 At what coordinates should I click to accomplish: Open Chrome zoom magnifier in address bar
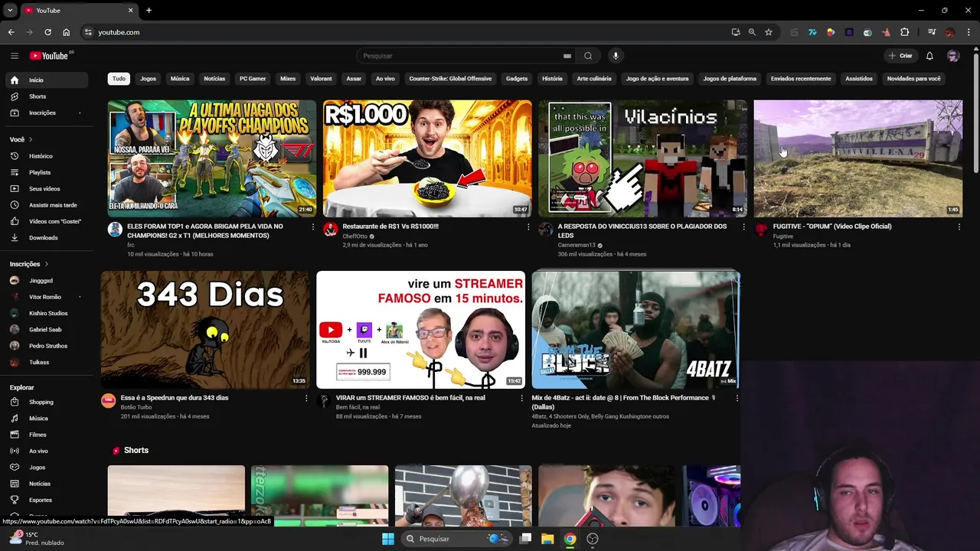(x=752, y=32)
